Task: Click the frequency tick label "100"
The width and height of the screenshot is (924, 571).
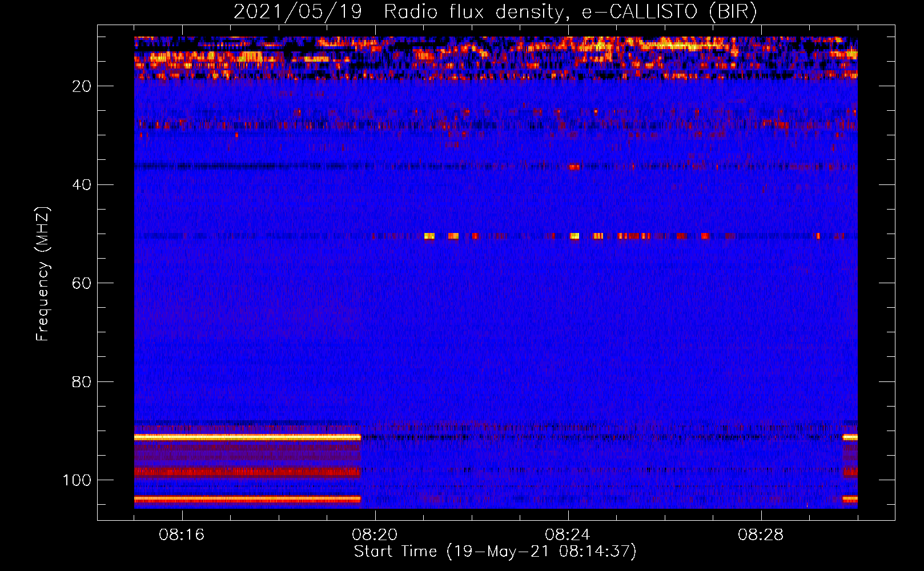Action: (x=77, y=480)
